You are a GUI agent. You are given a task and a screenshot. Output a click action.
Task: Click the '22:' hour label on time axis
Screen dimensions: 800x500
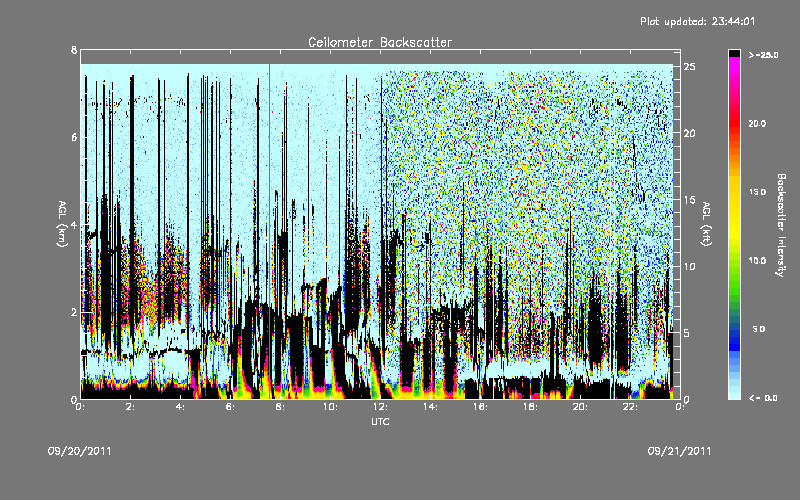630,407
